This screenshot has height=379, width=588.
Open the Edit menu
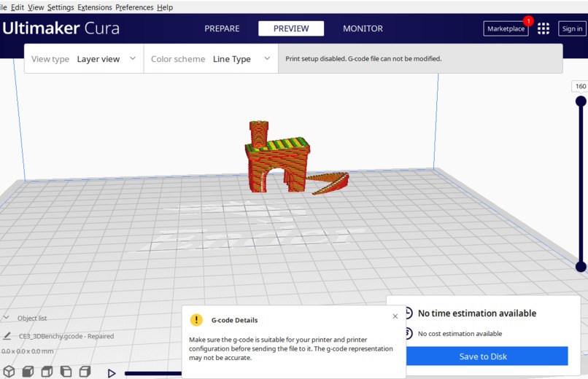(x=18, y=7)
